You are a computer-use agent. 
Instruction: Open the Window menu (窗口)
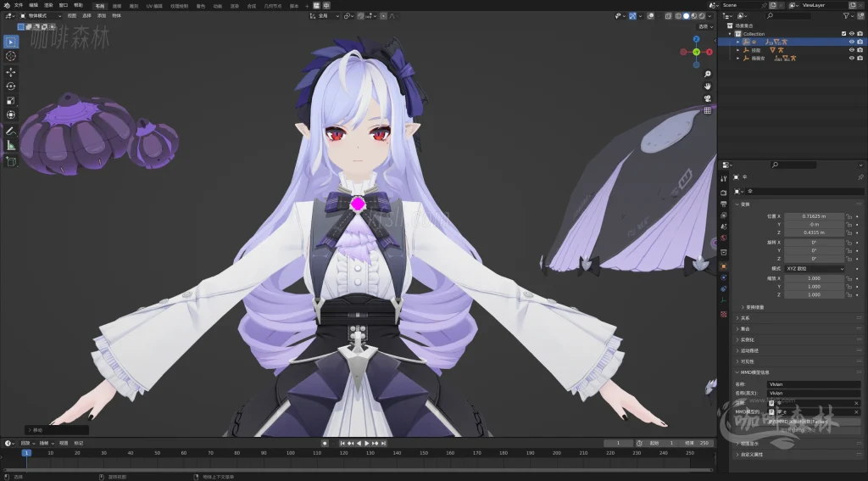(x=64, y=5)
